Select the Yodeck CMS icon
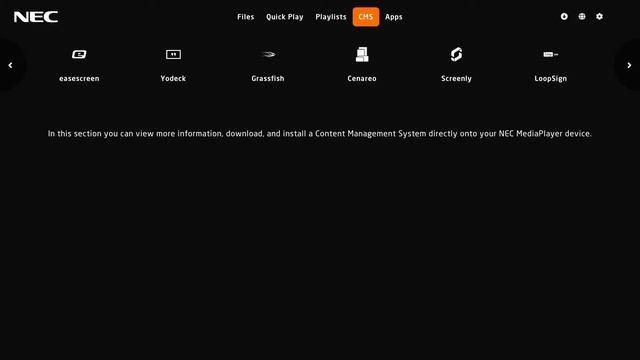The image size is (640, 360). tap(173, 54)
